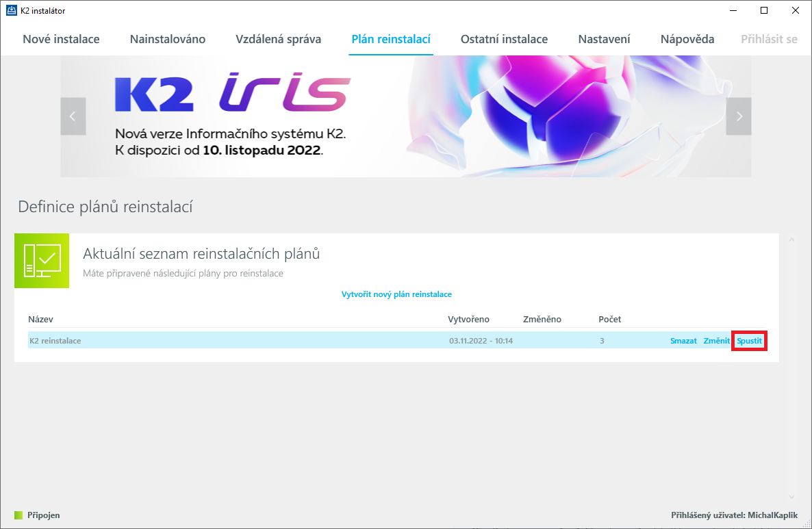Switch to the Nastavení tab
The width and height of the screenshot is (812, 529).
click(605, 39)
